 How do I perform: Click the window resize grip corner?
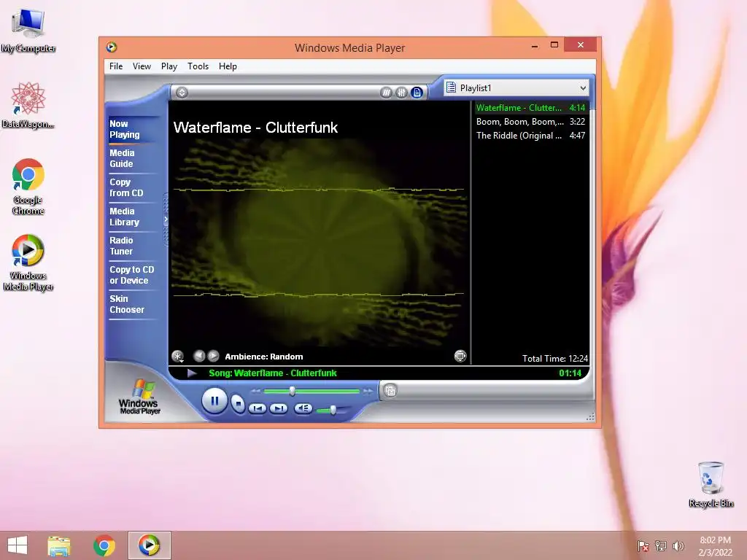coord(590,416)
